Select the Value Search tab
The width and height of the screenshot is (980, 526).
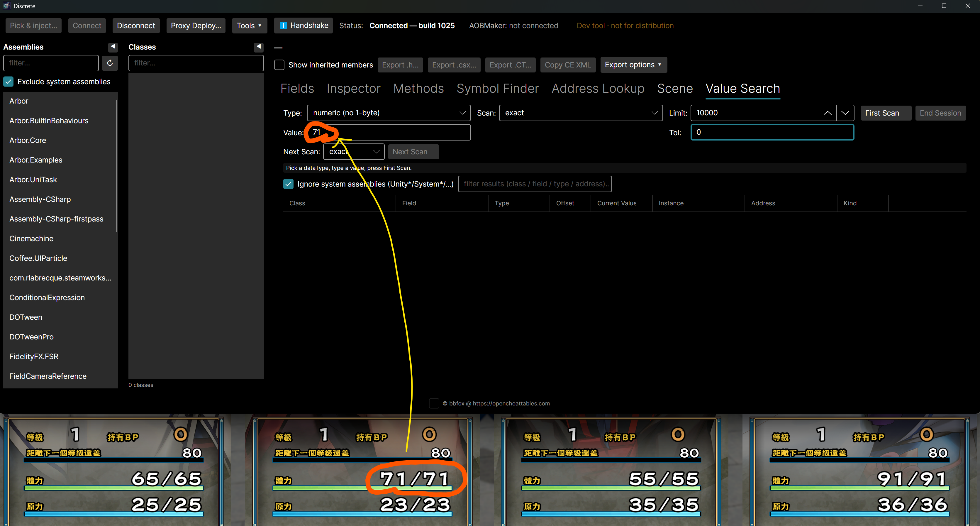[742, 88]
